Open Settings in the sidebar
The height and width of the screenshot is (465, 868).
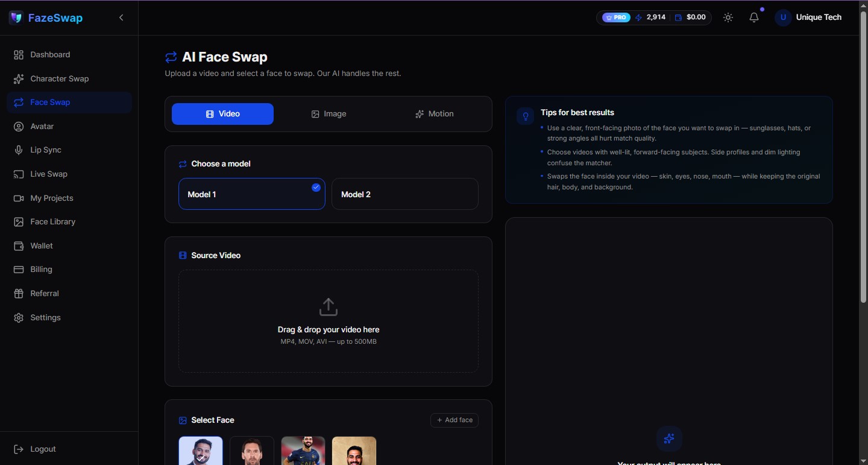[x=69, y=317]
